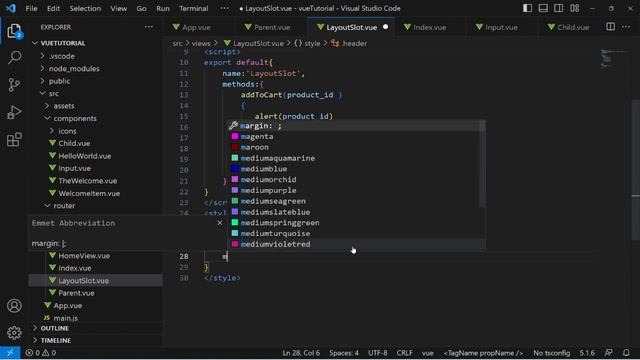Click the feedback icon in status bar
This screenshot has height=360, width=640.
pos(609,353)
